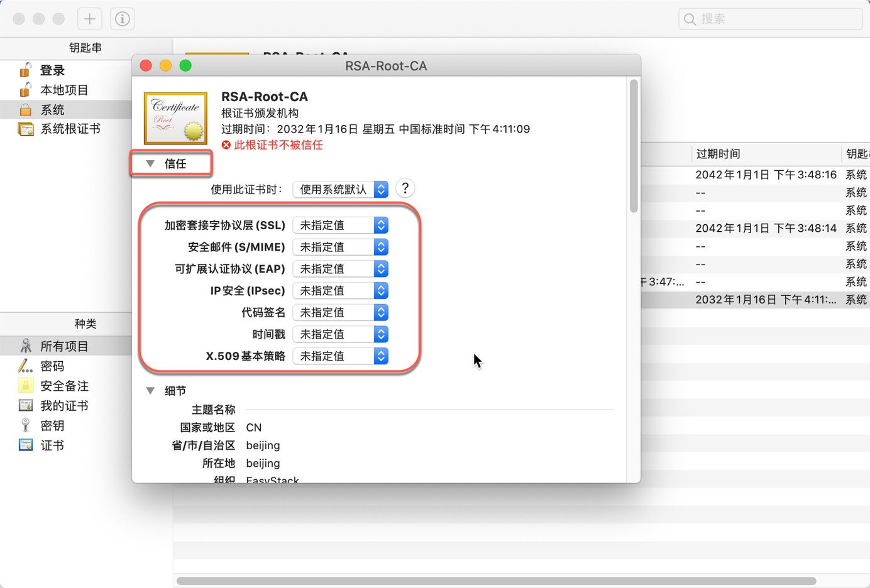Click the plus add-item toolbar button
Screen dimensions: 870x588
(x=89, y=19)
